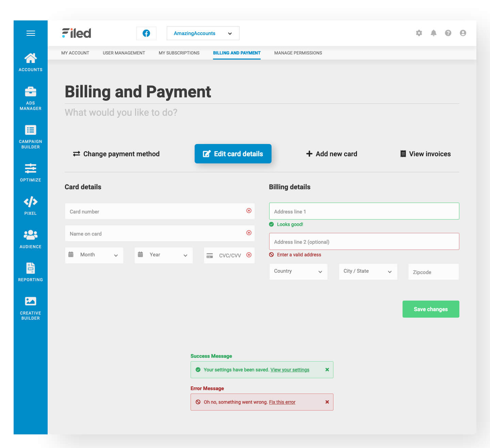Select Billing and Payment tab

[237, 53]
